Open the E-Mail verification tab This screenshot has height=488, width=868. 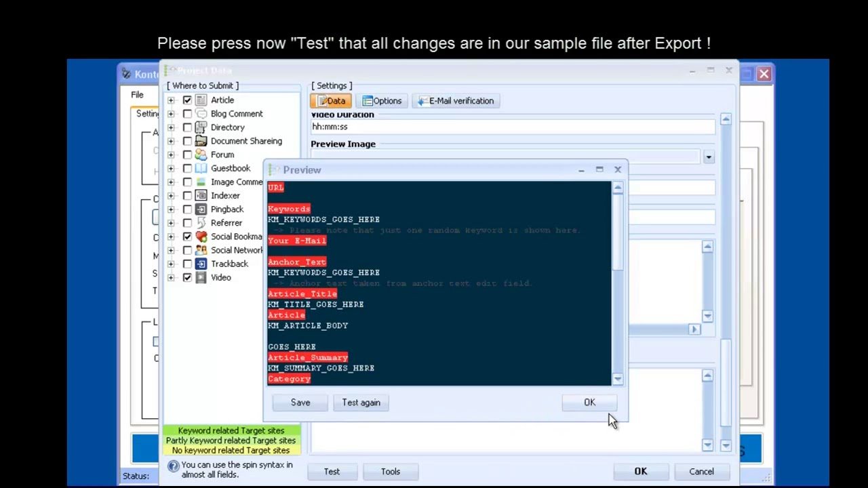pyautogui.click(x=456, y=101)
